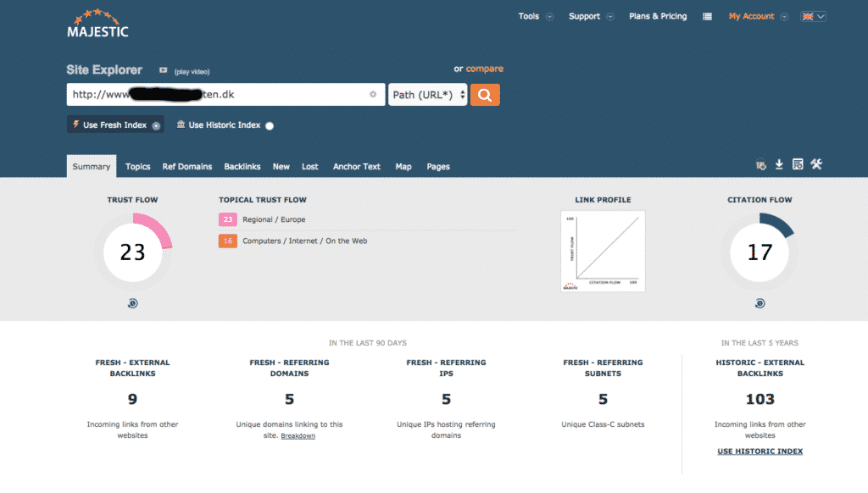Click the Breakdown link
This screenshot has width=868, height=493.
point(298,436)
